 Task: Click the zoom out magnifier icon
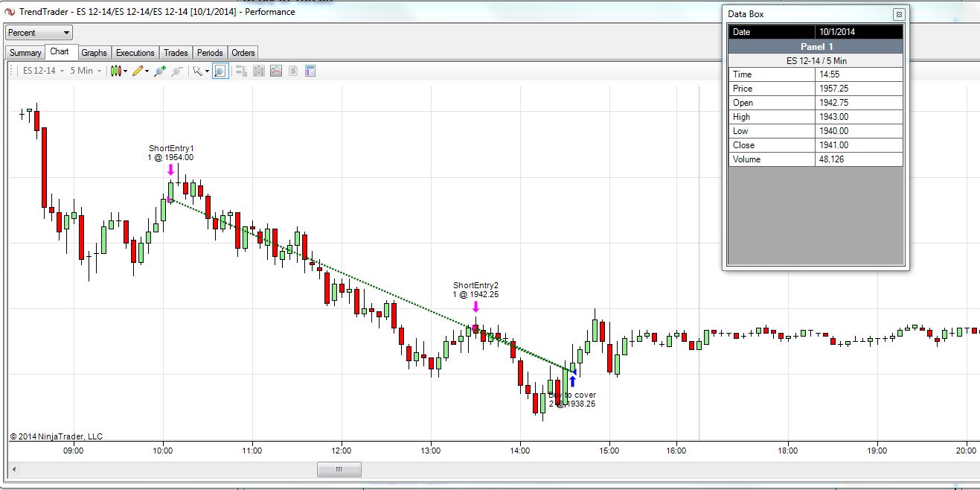point(176,71)
